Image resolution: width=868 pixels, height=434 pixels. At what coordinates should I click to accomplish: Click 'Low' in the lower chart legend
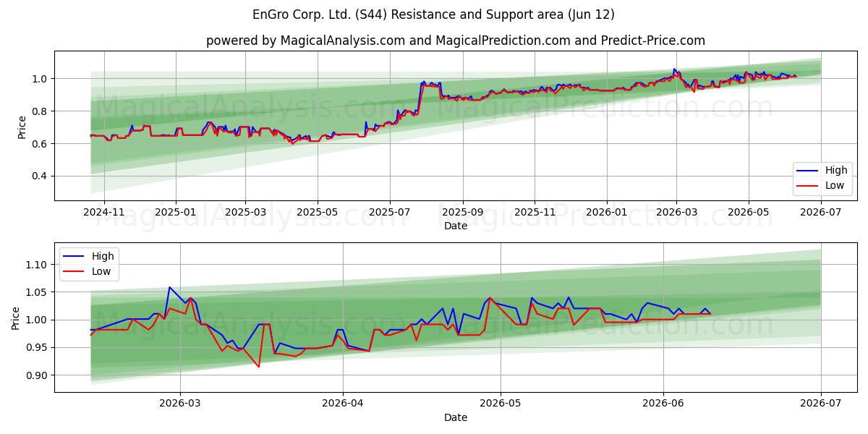tap(101, 271)
